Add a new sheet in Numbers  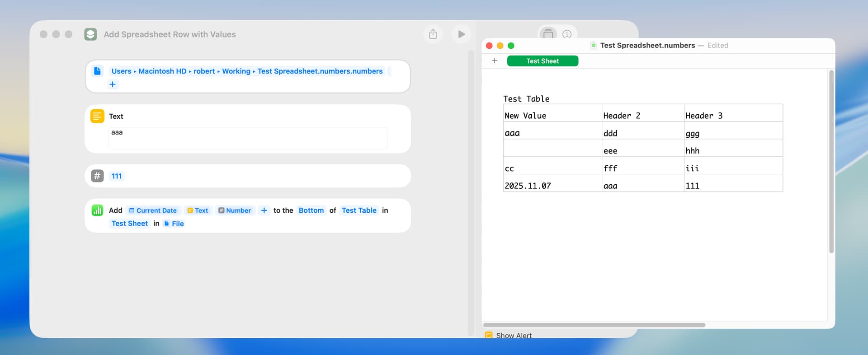coord(495,61)
